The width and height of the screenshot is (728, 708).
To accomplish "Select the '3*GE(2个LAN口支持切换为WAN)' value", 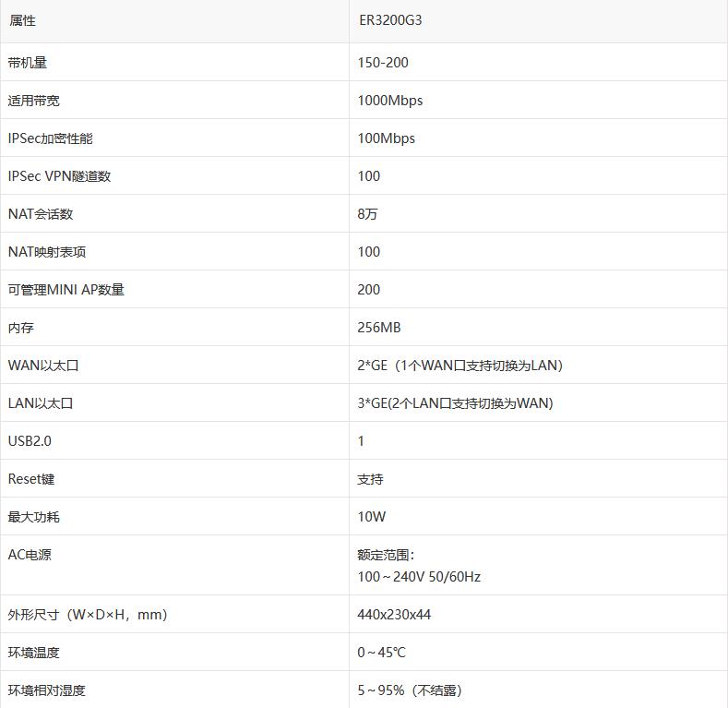I will 456,403.
